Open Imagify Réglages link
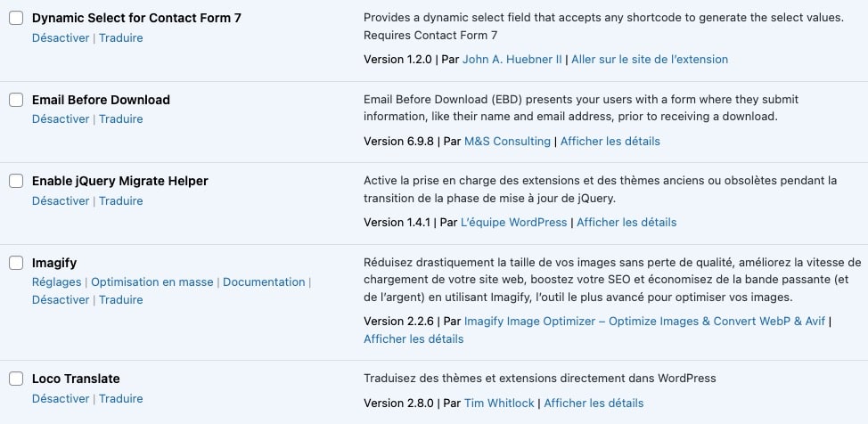Viewport: 868px width, 424px height. coord(56,281)
